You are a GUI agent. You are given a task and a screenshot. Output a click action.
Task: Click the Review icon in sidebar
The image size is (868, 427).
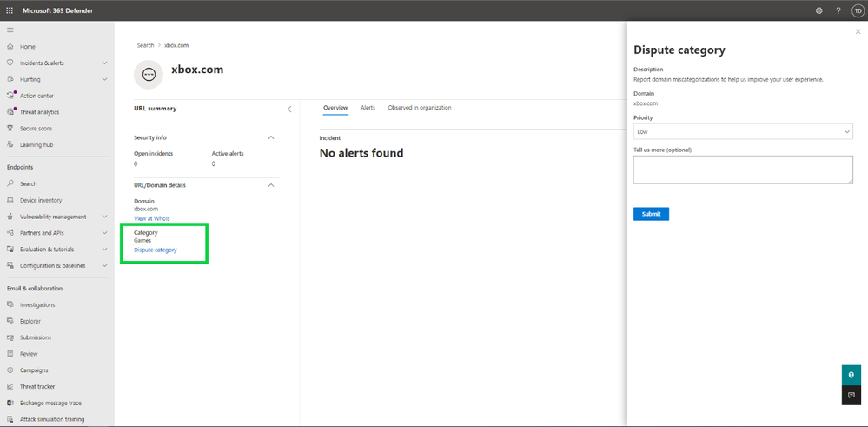click(10, 353)
